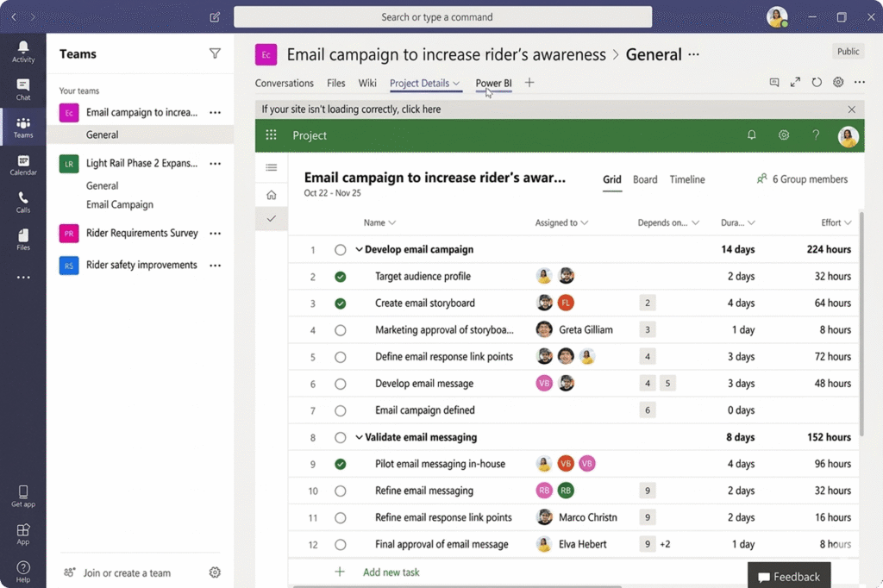The width and height of the screenshot is (883, 588).
Task: Open the Power BI tab
Action: coord(493,83)
